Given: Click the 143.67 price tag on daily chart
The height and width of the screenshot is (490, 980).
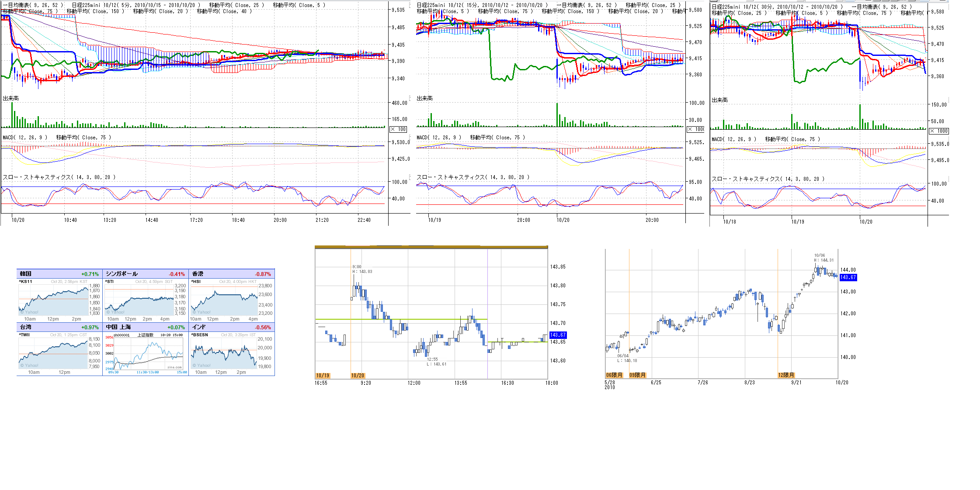Looking at the screenshot, I should 848,277.
